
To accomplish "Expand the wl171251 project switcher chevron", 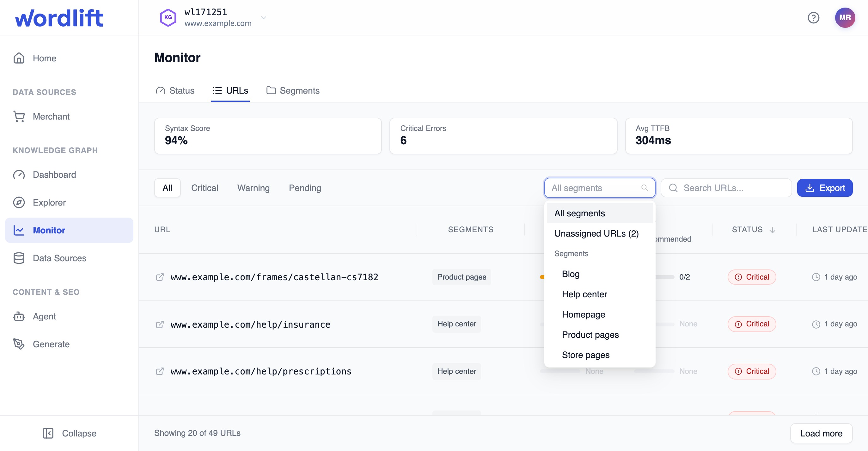I will [264, 17].
